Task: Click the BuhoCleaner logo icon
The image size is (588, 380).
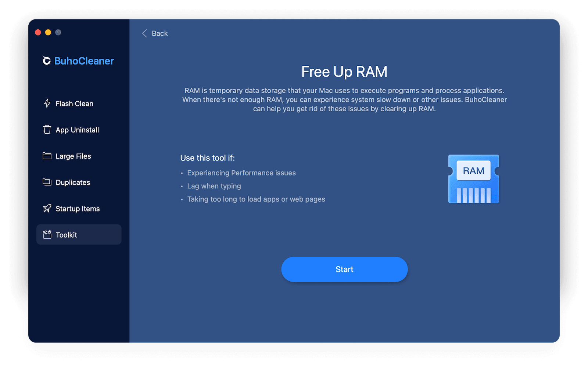Action: pos(46,61)
